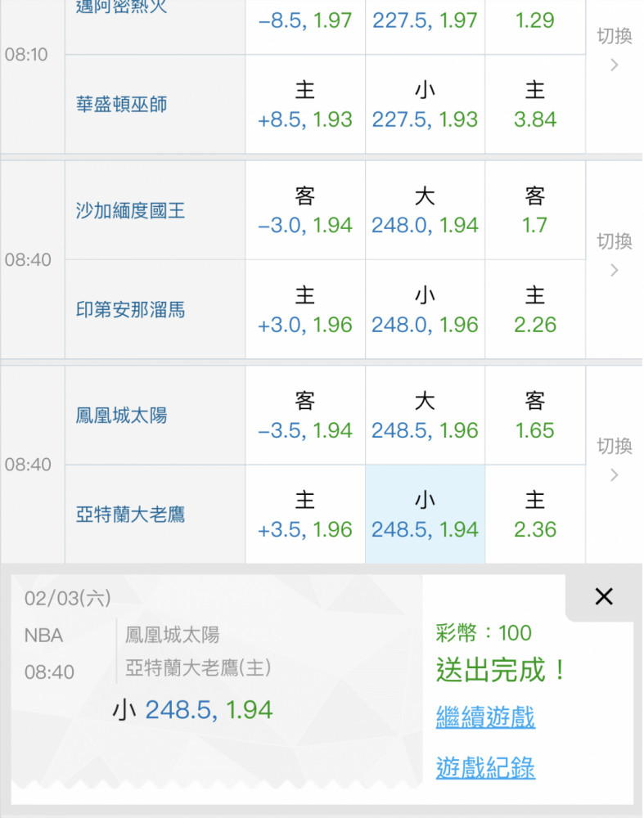Screen dimensions: 644x818
Task: Open 鳳凰城太陽 team name in table
Action: coord(121,416)
